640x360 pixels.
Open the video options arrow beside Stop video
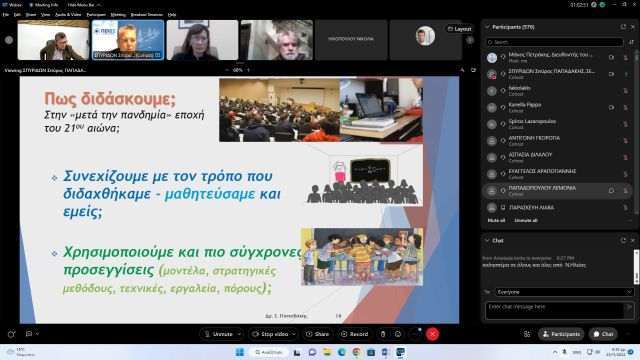coord(293,334)
